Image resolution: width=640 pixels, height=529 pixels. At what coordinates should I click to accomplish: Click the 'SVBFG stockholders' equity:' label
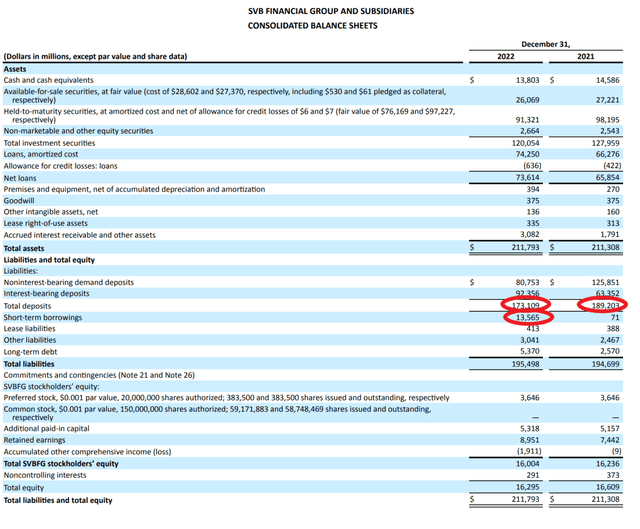(x=51, y=387)
